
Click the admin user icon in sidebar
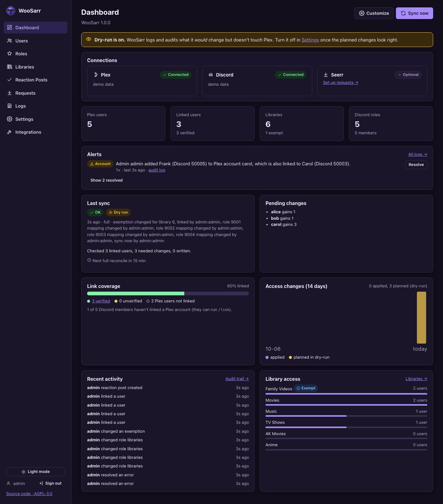[x=9, y=483]
